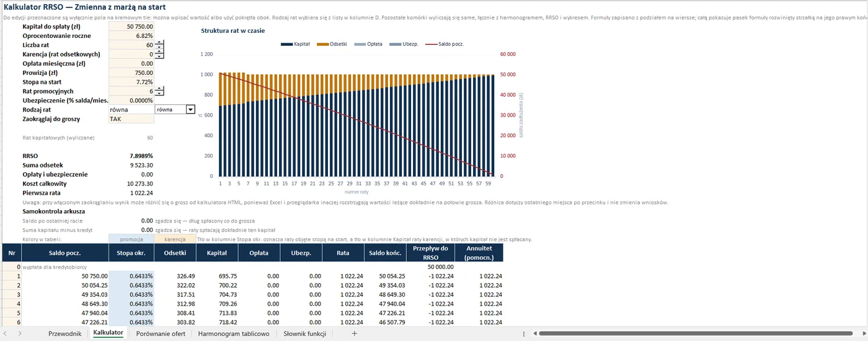This screenshot has height=341, width=868.
Task: Select Rat kapitałowych (wyliczane) value 60
Action: pyautogui.click(x=131, y=138)
